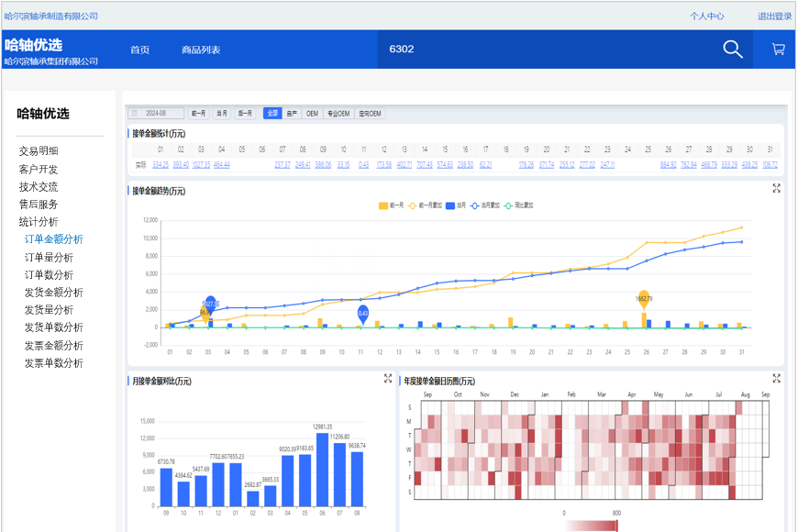Image resolution: width=798 pixels, height=532 pixels.
Task: Expand the 接单金额趋势 chart to fullscreen
Action: click(x=776, y=188)
